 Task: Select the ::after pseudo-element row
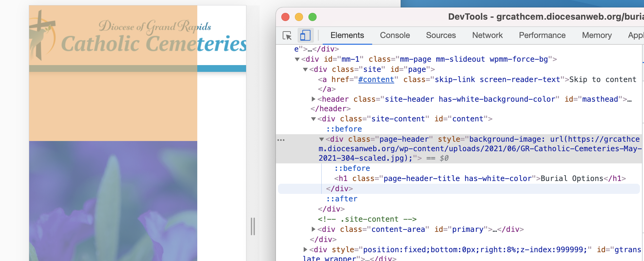click(342, 199)
